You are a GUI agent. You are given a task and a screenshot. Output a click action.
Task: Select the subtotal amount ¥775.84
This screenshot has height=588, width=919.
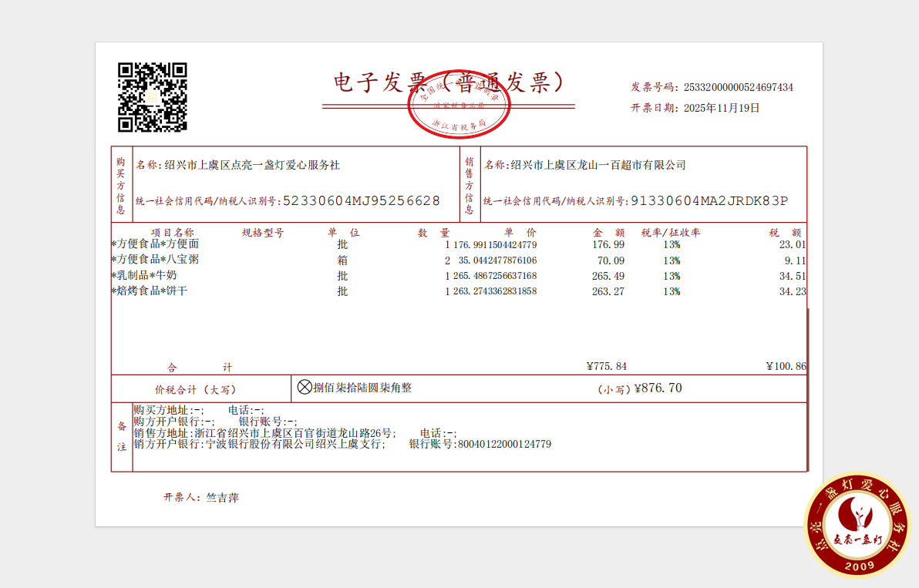pyautogui.click(x=607, y=367)
